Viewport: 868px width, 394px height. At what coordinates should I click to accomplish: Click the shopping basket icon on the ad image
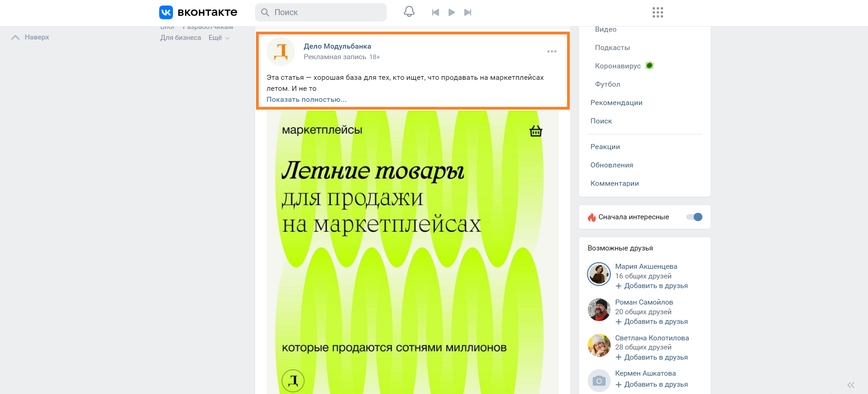click(536, 131)
